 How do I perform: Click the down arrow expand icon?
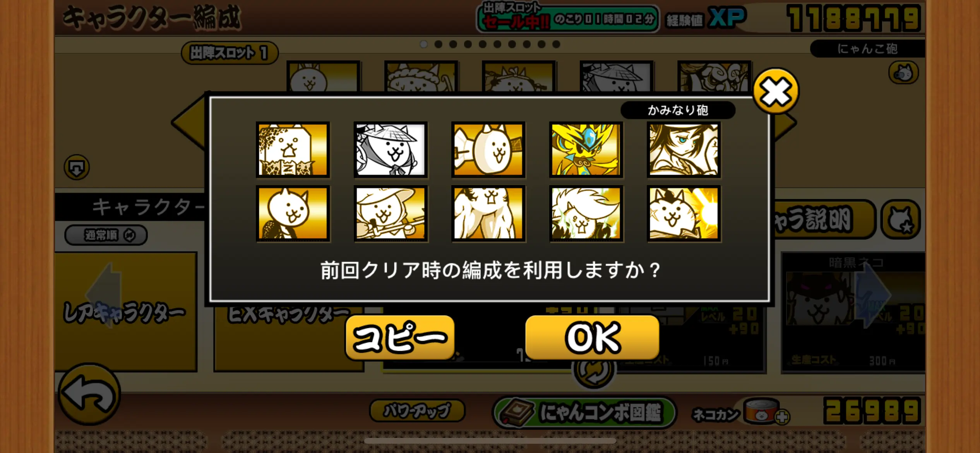coord(77,167)
